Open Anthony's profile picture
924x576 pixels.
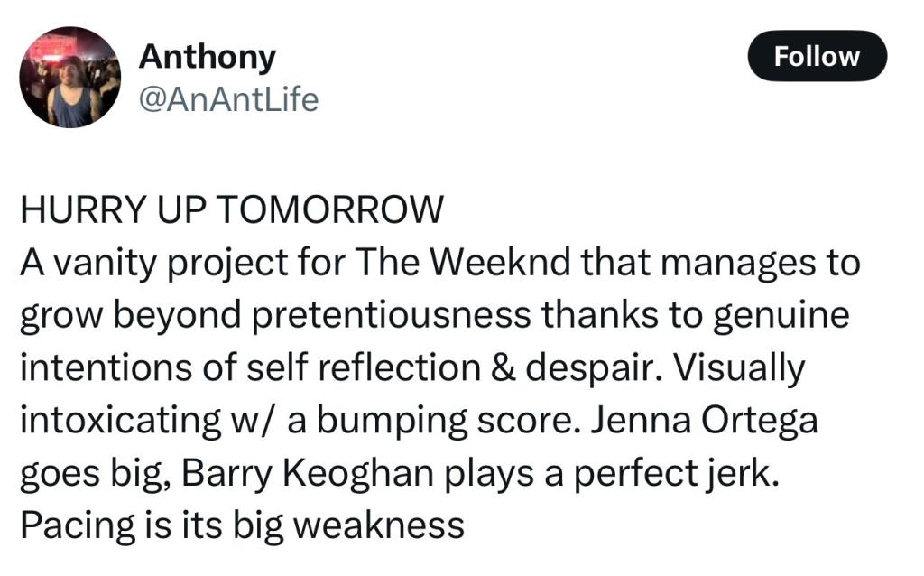[x=70, y=78]
